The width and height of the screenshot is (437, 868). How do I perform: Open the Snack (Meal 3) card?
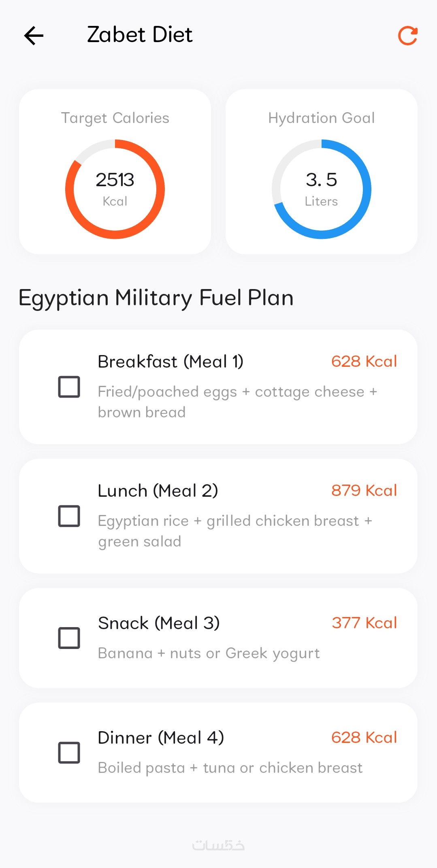(218, 638)
